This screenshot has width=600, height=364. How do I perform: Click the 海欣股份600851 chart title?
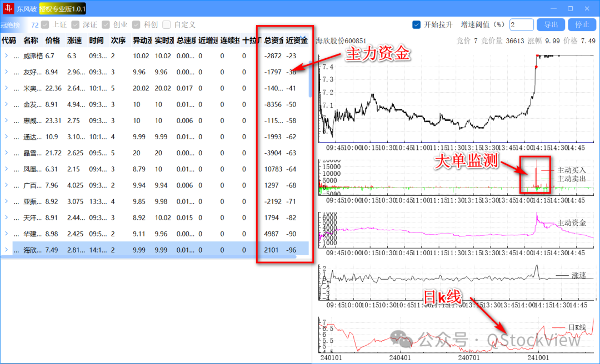click(x=341, y=41)
